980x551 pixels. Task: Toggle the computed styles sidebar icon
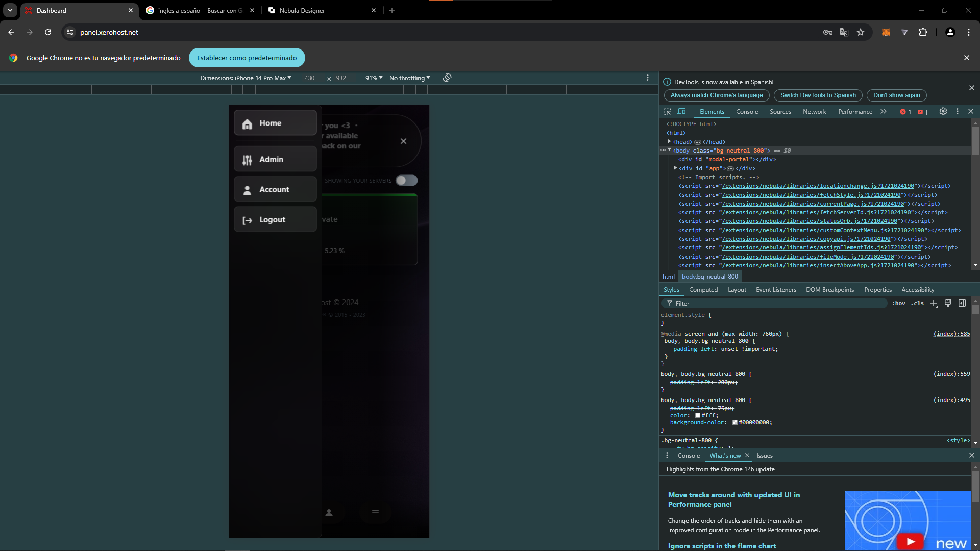pos(962,303)
